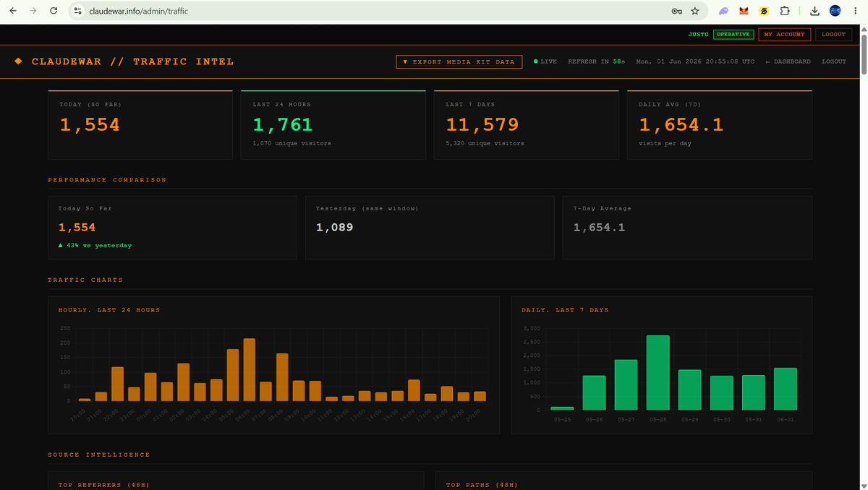Image resolution: width=868 pixels, height=490 pixels.
Task: Click the green Live status indicator
Action: pos(545,61)
